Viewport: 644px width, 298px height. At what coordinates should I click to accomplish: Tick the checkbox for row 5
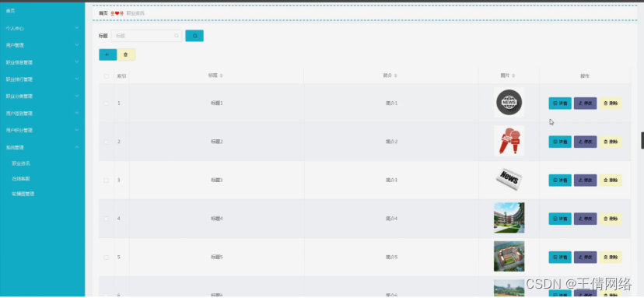[107, 258]
